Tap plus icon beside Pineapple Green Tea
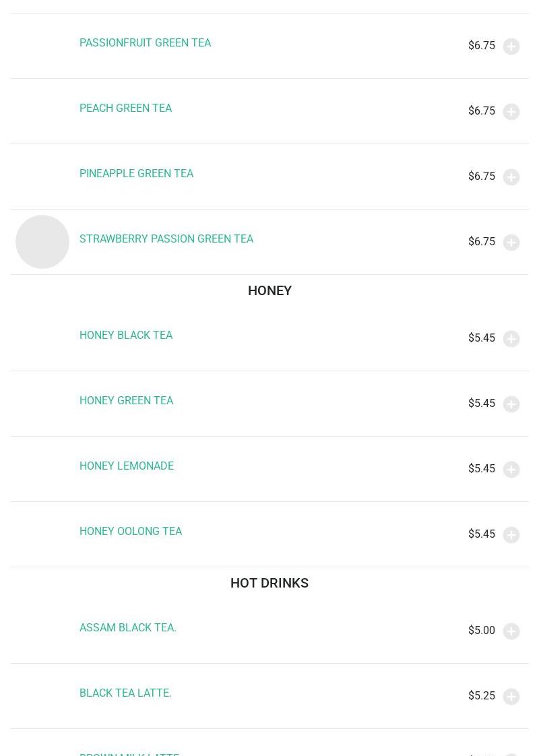Image resolution: width=539 pixels, height=756 pixels. click(x=511, y=177)
